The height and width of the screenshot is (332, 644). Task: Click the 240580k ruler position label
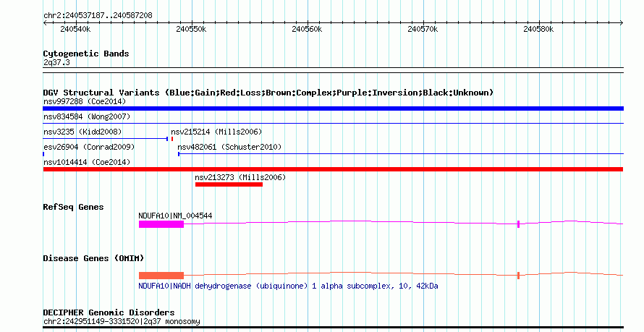pyautogui.click(x=539, y=29)
